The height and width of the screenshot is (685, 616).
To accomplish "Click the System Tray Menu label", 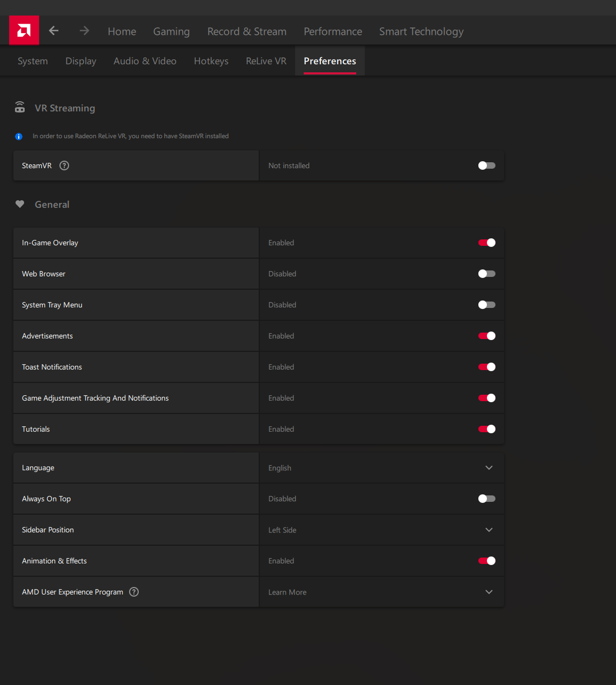I will tap(52, 305).
